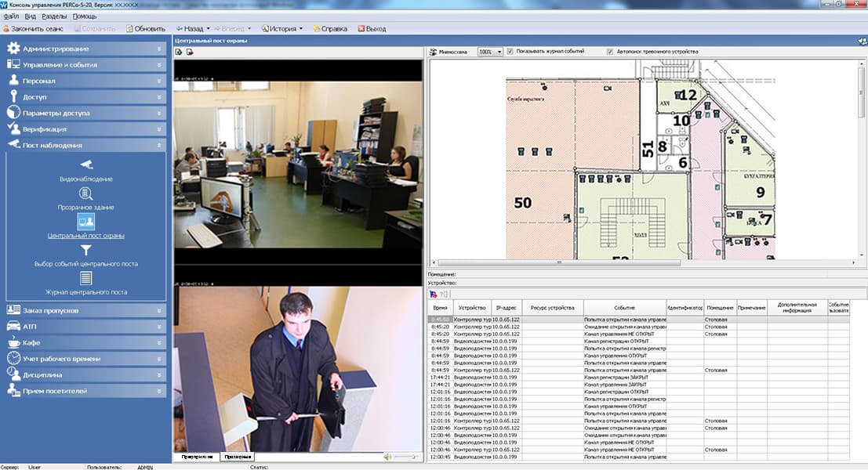Viewport: 868px width, 470px height.
Task: Open the Видеонаблюдение camera icon
Action: [86, 164]
